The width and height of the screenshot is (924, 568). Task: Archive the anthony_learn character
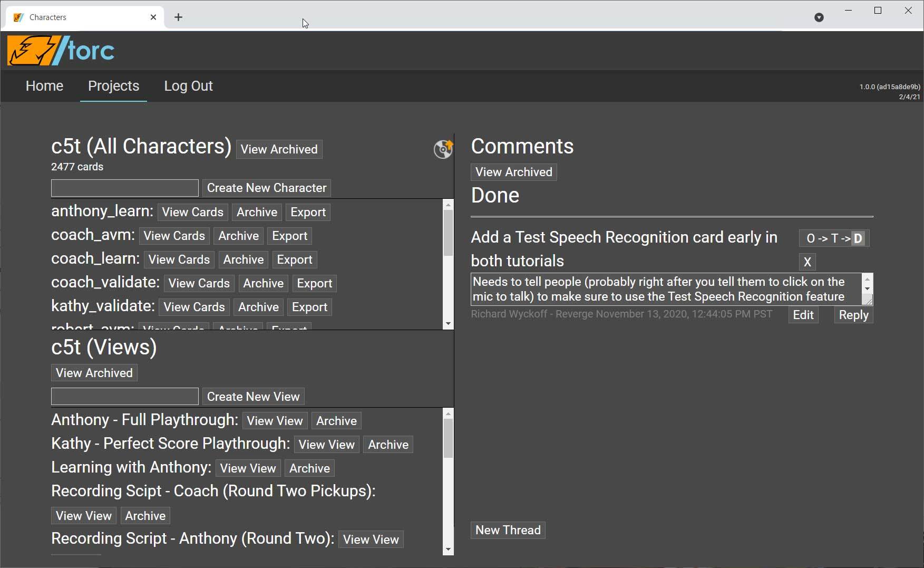pyautogui.click(x=257, y=212)
